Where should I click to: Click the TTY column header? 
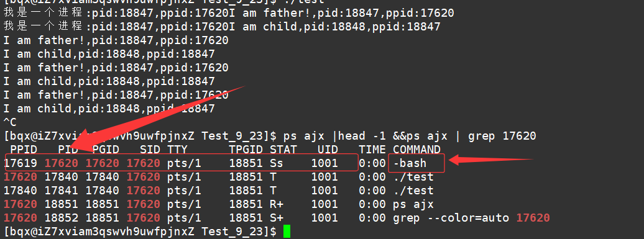point(177,149)
